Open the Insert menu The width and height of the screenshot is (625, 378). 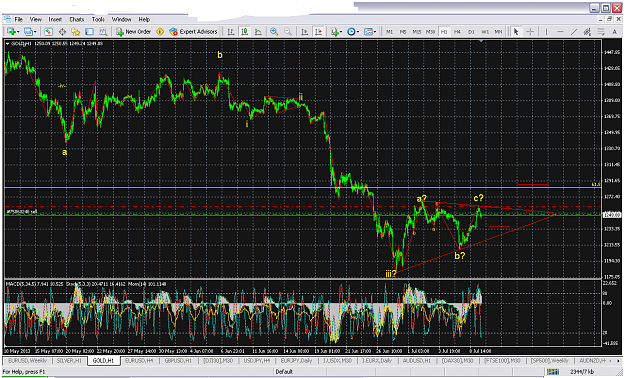point(55,19)
